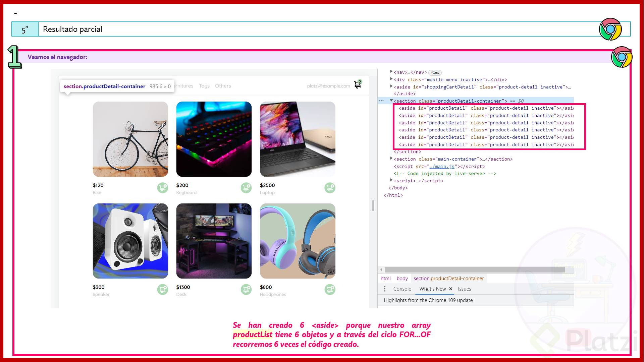Switch to the Issues drawer tab
Screen dimensions: 644x362
click(x=465, y=289)
